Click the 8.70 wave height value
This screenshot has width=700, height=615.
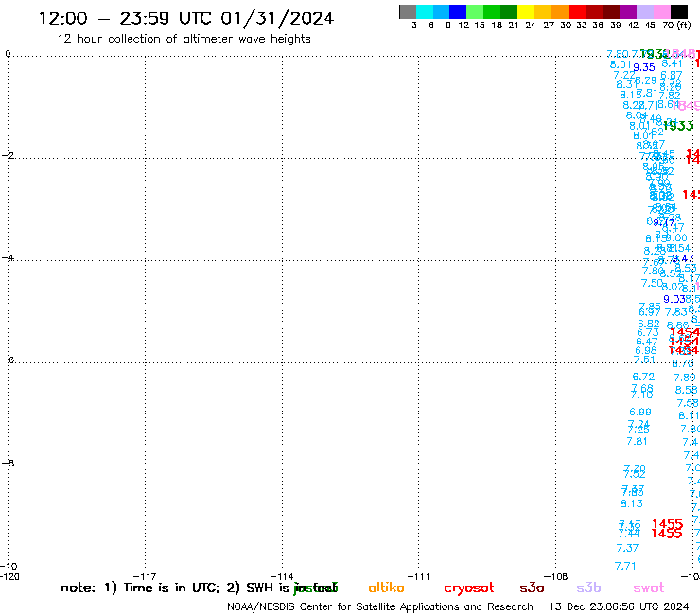(683, 363)
